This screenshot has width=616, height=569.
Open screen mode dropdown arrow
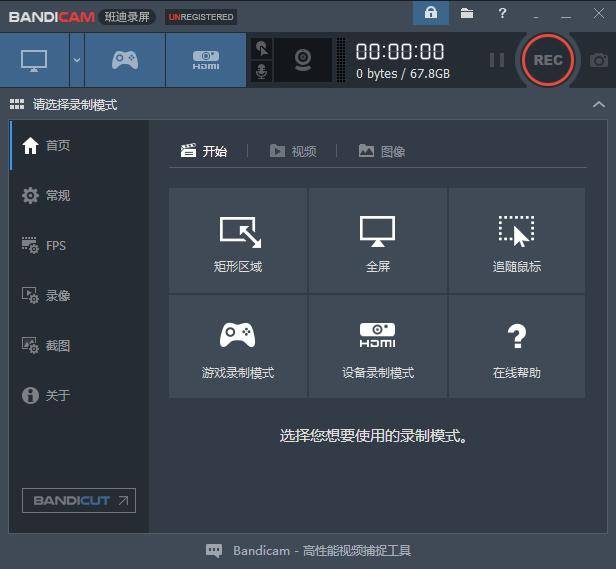pyautogui.click(x=77, y=60)
